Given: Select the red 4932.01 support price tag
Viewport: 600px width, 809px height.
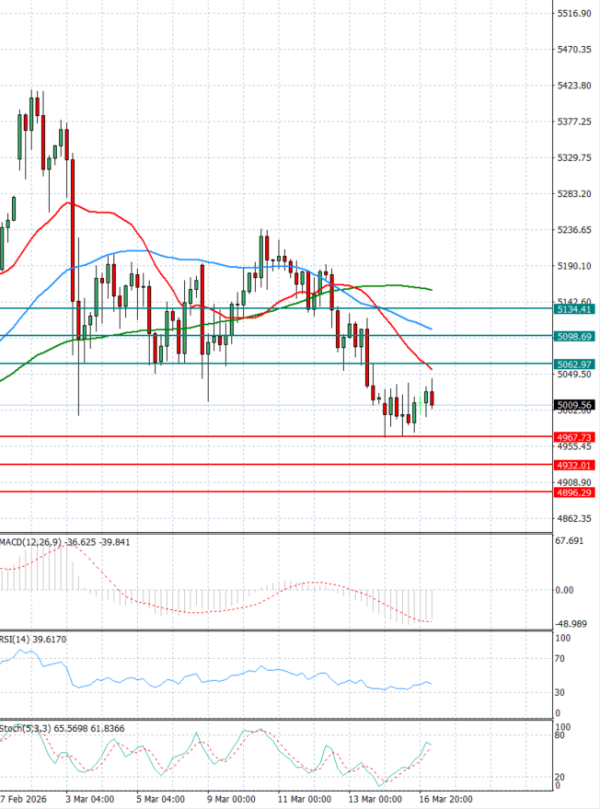Looking at the screenshot, I should [573, 465].
